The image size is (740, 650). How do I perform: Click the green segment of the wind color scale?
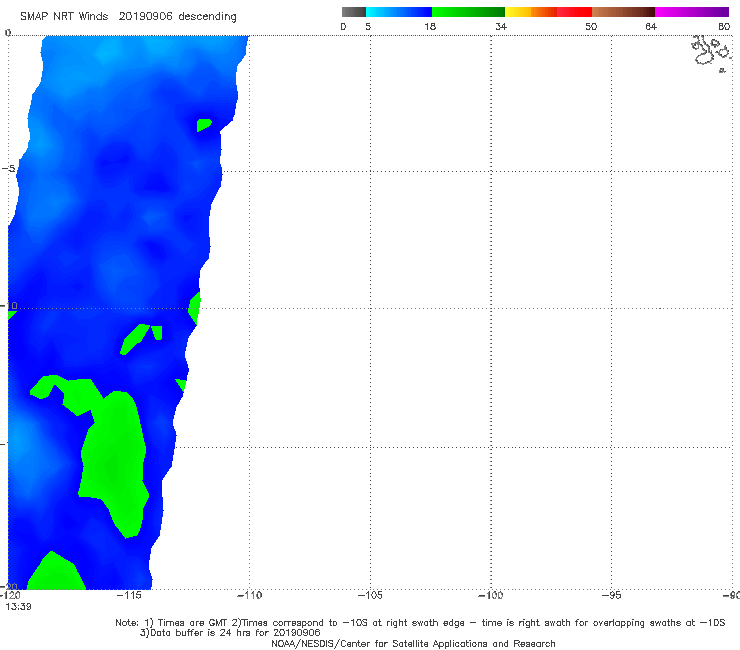pyautogui.click(x=468, y=12)
